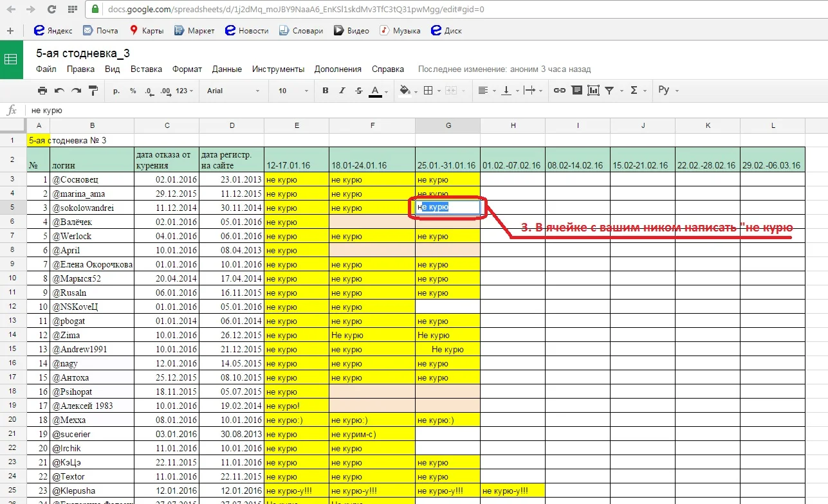828x504 pixels.
Task: Increase decimal places with the .00 button
Action: (x=165, y=91)
